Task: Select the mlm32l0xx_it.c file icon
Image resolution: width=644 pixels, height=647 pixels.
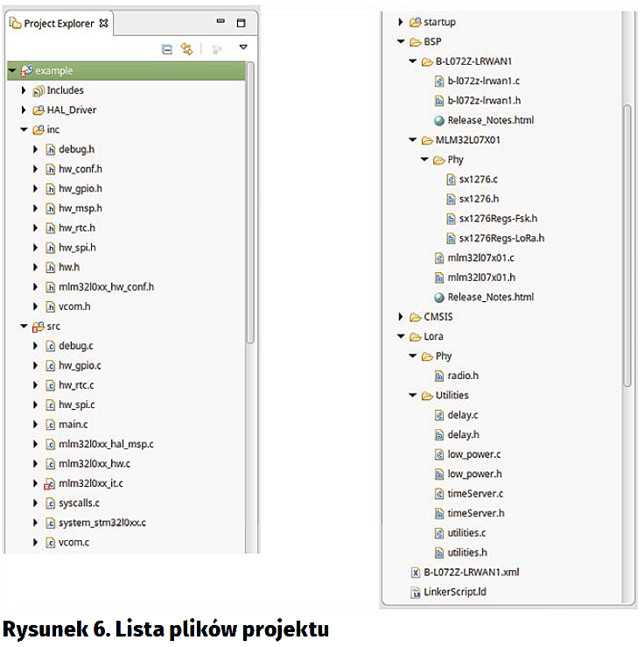Action: tap(50, 483)
